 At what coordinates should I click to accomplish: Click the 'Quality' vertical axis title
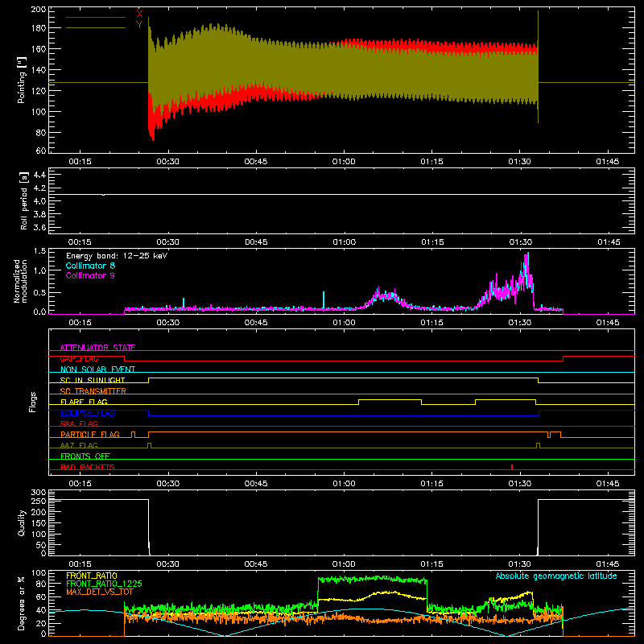[22, 522]
